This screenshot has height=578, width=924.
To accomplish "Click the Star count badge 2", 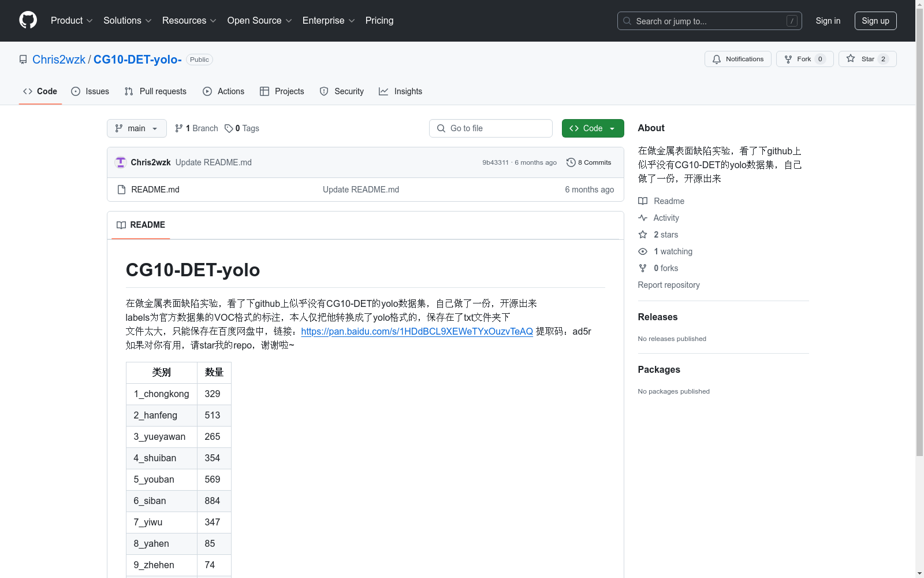I will click(x=883, y=59).
